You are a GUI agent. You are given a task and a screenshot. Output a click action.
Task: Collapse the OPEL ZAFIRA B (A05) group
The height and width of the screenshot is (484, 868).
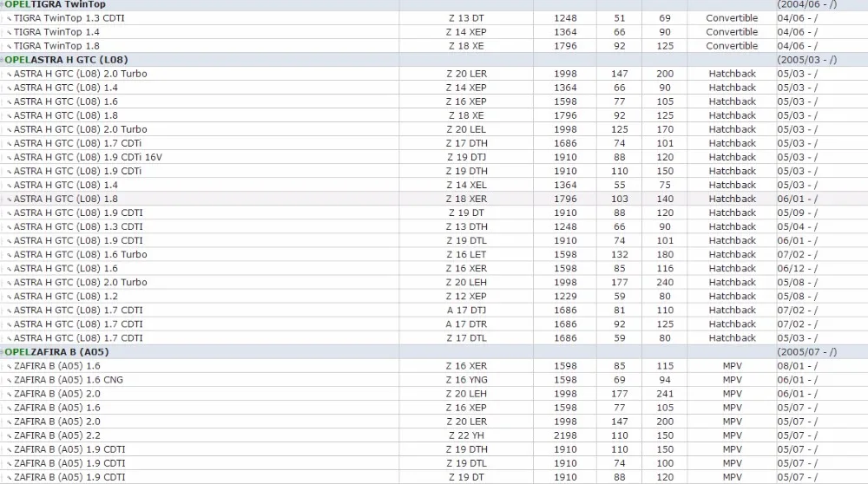pos(3,352)
